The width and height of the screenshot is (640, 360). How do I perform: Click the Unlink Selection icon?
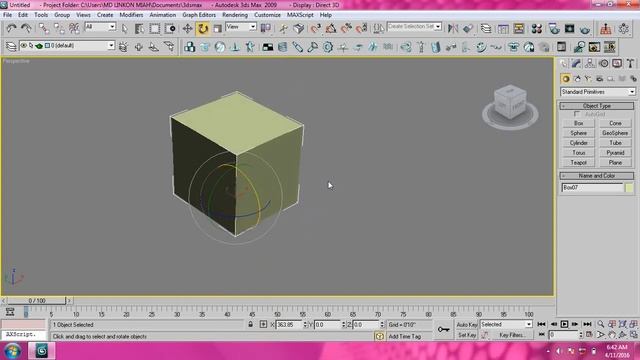(x=59, y=28)
